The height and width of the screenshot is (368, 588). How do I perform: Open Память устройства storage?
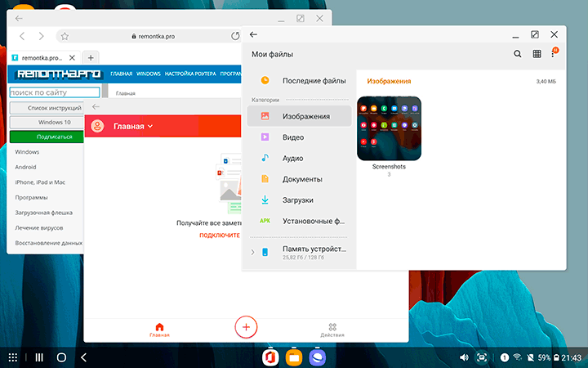click(x=304, y=253)
